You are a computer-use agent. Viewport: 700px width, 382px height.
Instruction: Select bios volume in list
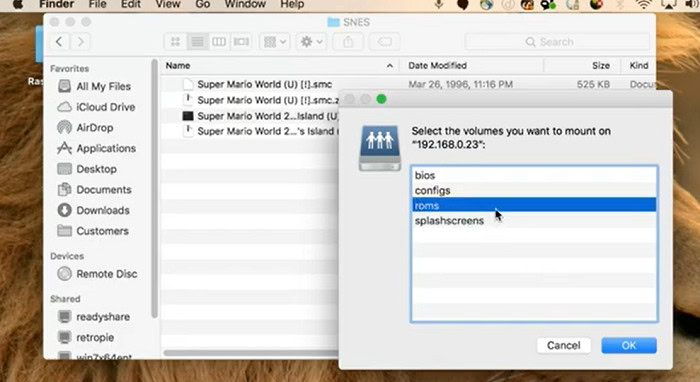click(534, 175)
